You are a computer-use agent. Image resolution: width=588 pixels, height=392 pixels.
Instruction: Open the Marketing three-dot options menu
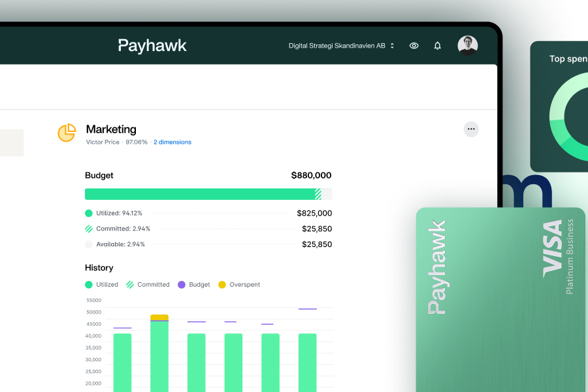(x=471, y=129)
